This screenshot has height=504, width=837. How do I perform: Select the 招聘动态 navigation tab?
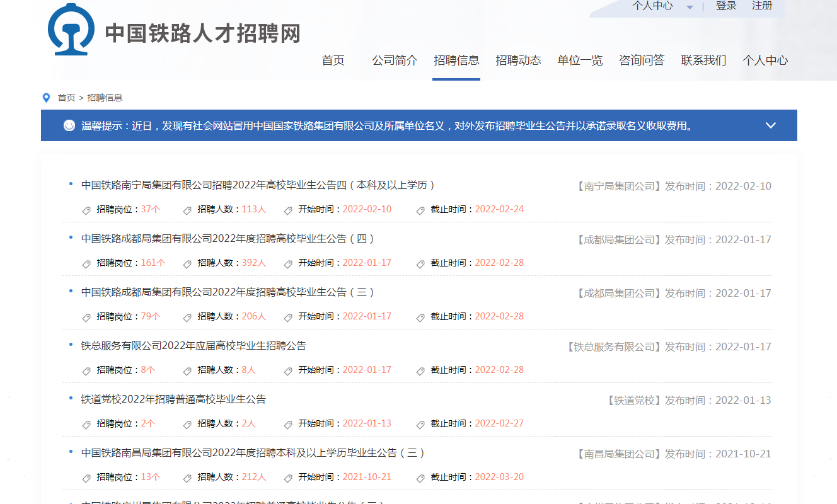[518, 60]
